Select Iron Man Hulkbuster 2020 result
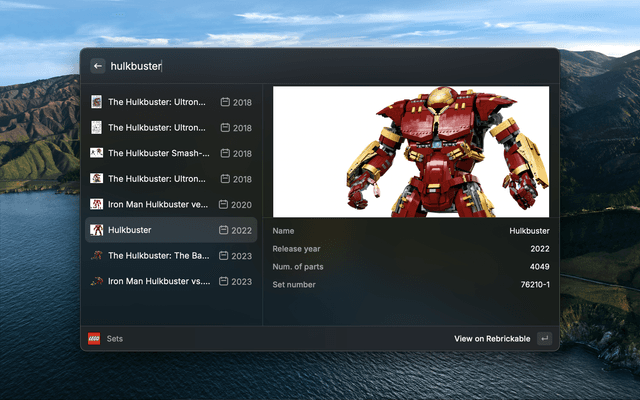The height and width of the screenshot is (400, 640). click(x=170, y=204)
